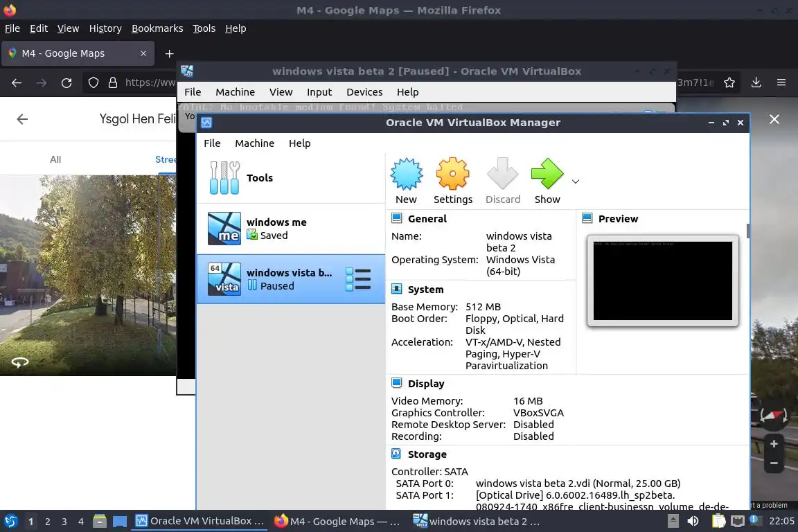Click the Display section screen icon
The image size is (798, 532).
[x=396, y=383]
